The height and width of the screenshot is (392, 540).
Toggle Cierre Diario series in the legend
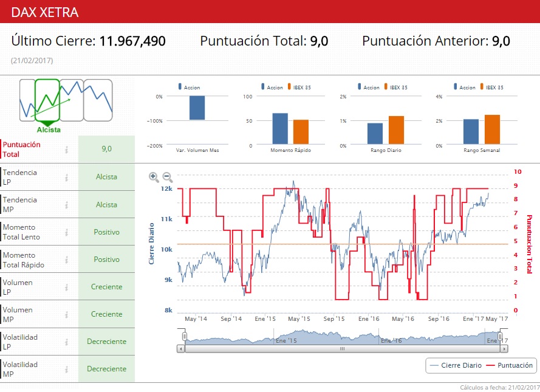456,365
